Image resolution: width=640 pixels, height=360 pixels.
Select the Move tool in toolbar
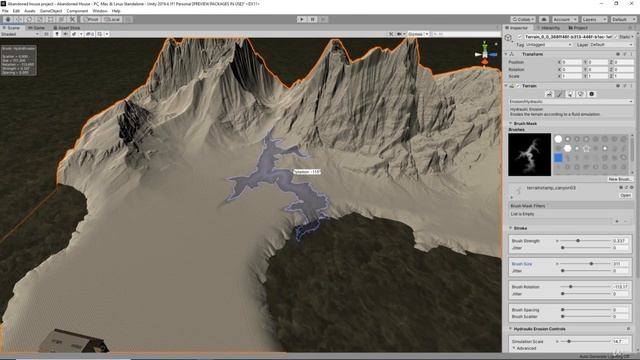pyautogui.click(x=18, y=19)
